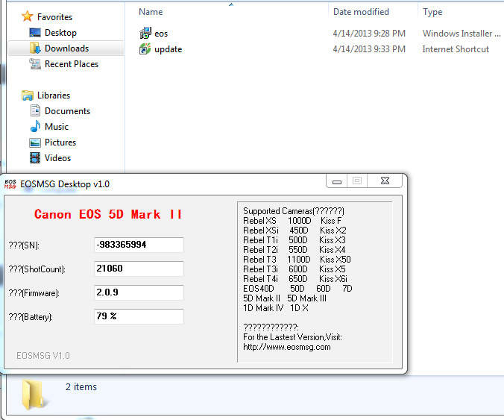Click the Supported Cameras heading text
Image resolution: width=504 pixels, height=420 pixels.
tap(294, 211)
